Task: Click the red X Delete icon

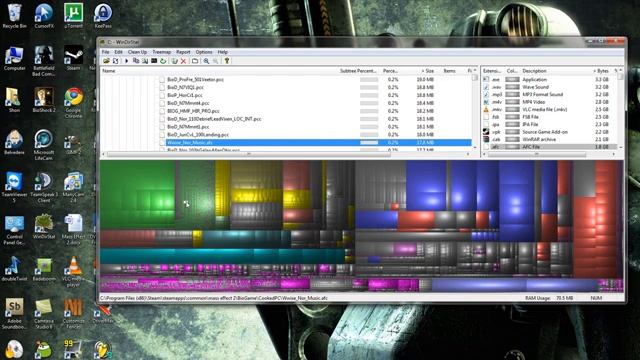Action: click(x=184, y=61)
